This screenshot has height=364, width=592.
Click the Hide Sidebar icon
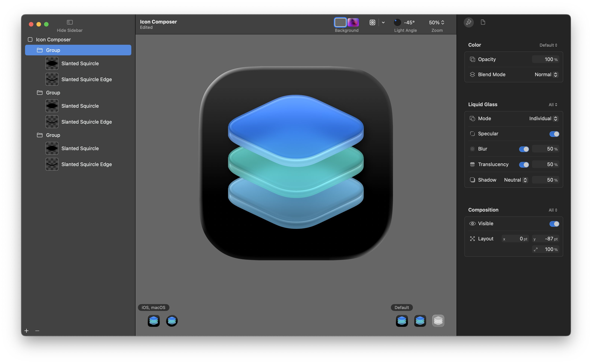click(x=70, y=22)
